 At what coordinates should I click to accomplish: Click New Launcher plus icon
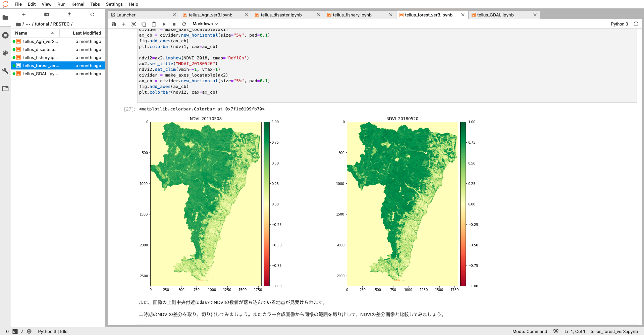(24, 14)
